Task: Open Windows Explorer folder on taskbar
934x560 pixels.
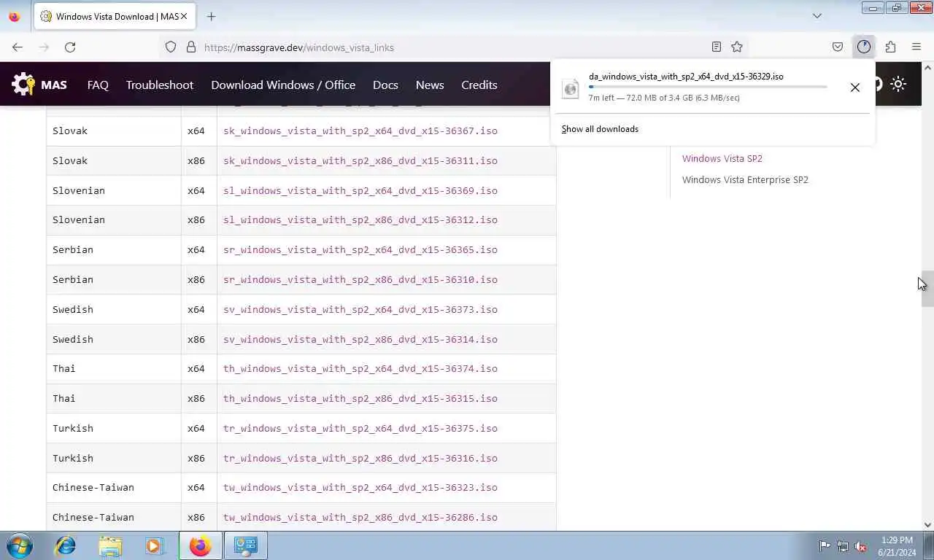Action: [x=110, y=545]
